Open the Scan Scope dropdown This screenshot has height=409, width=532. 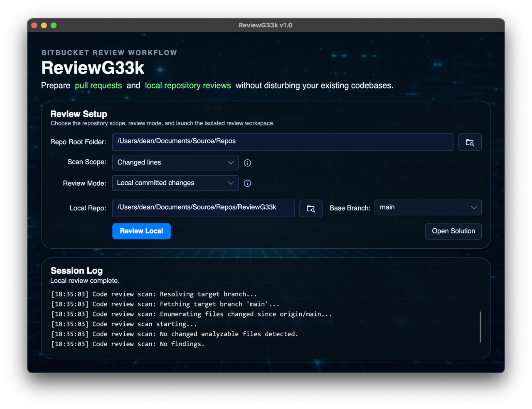pyautogui.click(x=175, y=162)
